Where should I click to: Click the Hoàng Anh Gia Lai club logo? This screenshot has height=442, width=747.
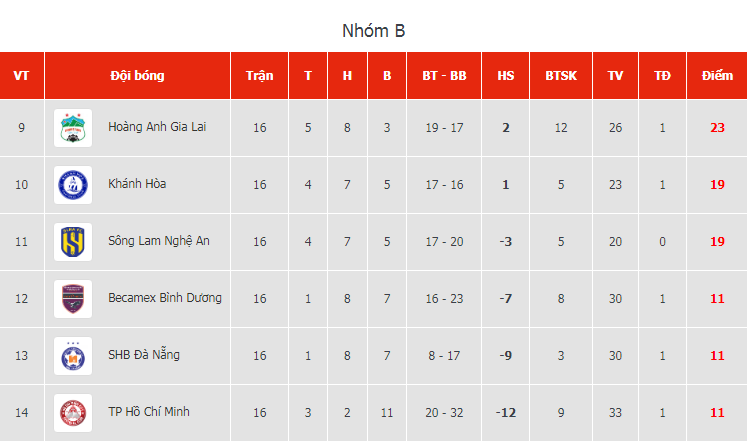click(x=73, y=128)
